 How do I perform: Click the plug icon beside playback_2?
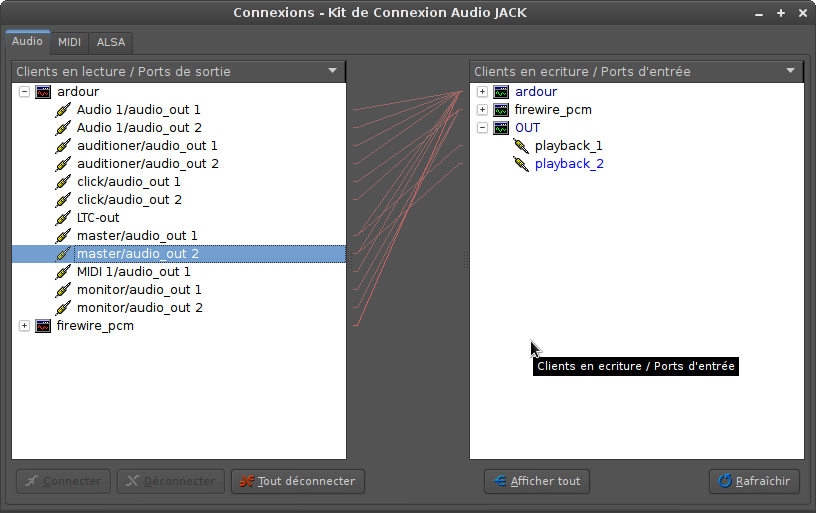pyautogui.click(x=521, y=164)
